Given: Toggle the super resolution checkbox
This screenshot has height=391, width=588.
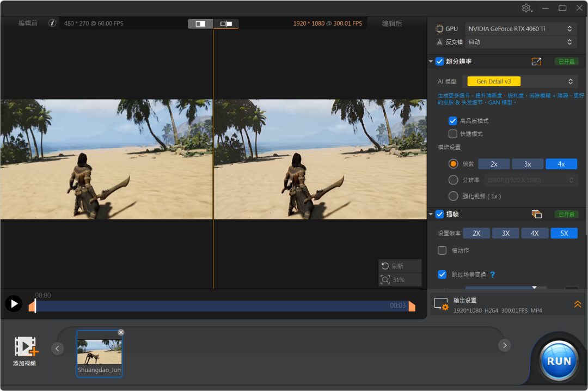Looking at the screenshot, I should [439, 61].
